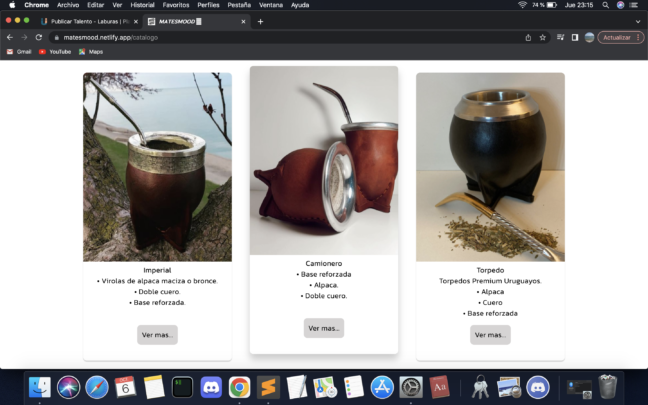Image resolution: width=648 pixels, height=405 pixels.
Task: Open a new tab with the plus icon
Action: tap(261, 21)
